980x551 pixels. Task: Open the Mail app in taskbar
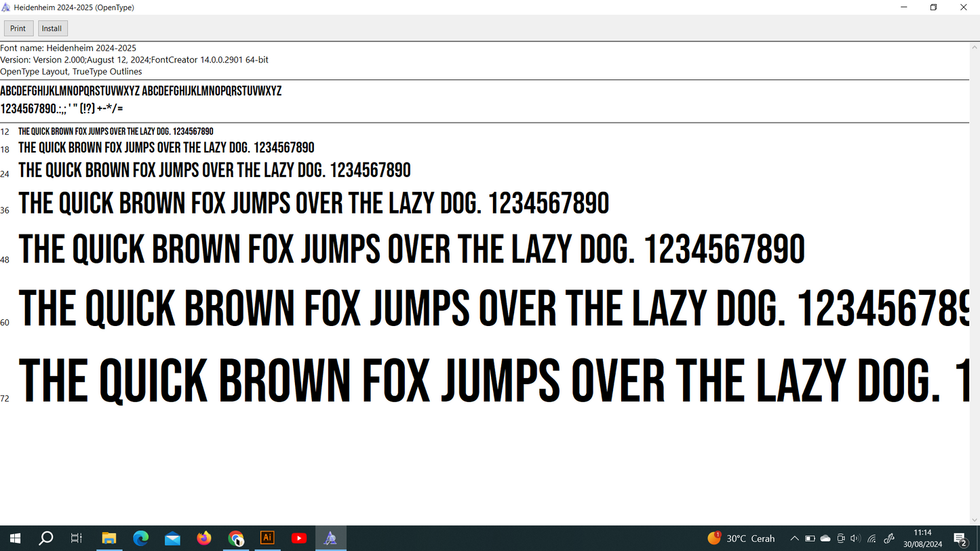(172, 538)
